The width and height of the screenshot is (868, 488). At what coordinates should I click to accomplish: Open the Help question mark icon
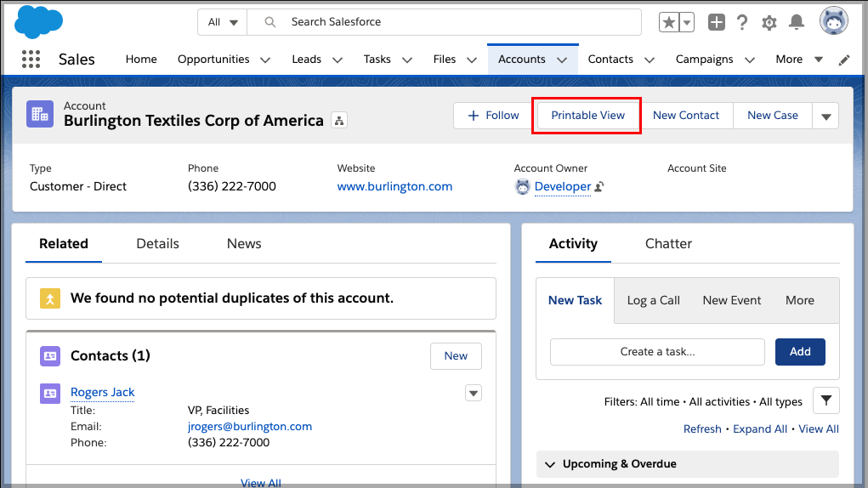(742, 23)
